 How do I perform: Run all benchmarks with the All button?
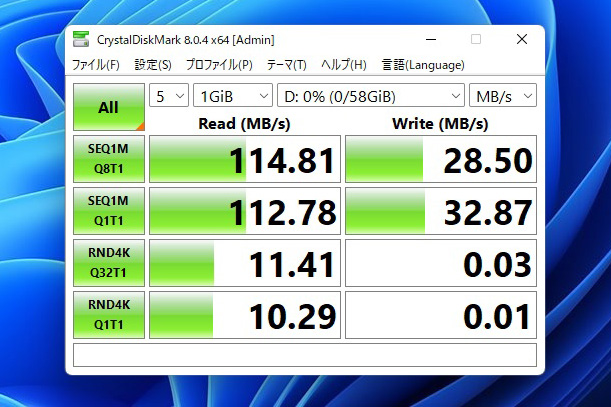pos(109,107)
